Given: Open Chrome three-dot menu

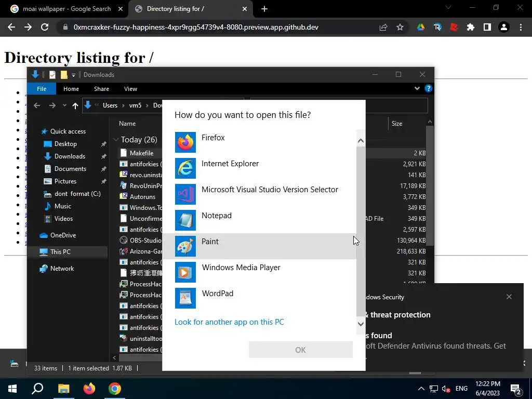Looking at the screenshot, I should [x=521, y=27].
